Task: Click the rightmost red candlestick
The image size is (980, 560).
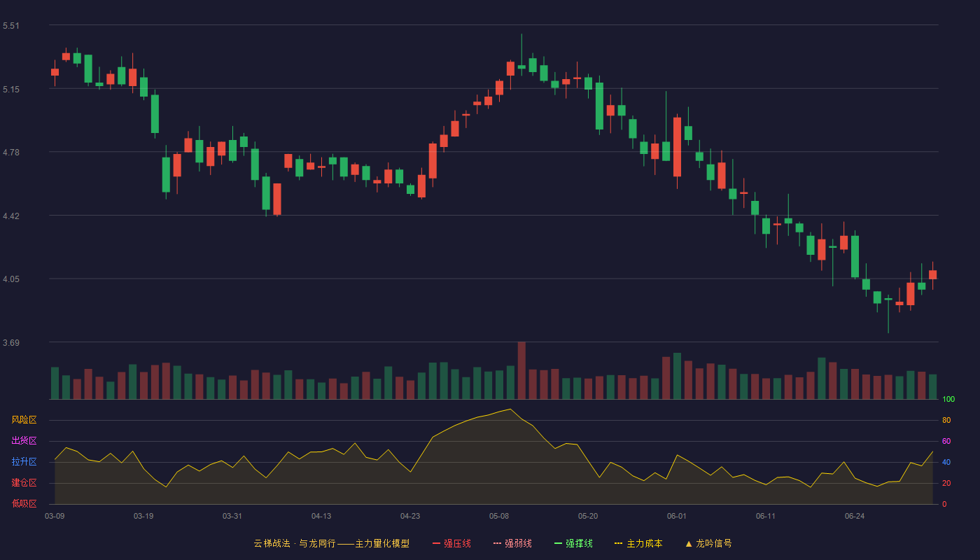Action: [x=932, y=274]
